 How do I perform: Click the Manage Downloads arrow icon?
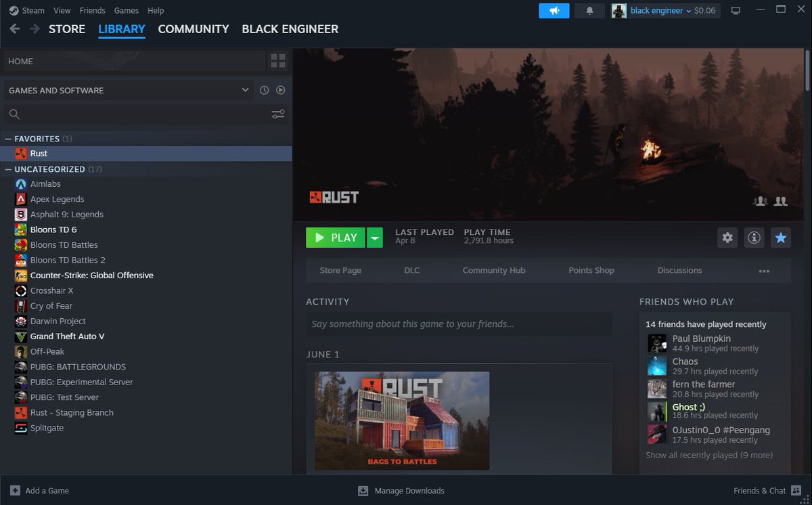click(363, 491)
